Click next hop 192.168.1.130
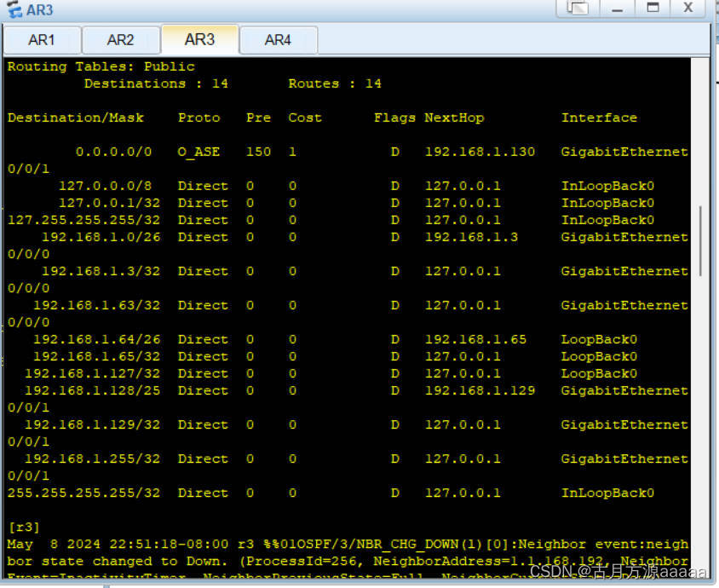Image resolution: width=719 pixels, height=588 pixels. click(x=480, y=152)
